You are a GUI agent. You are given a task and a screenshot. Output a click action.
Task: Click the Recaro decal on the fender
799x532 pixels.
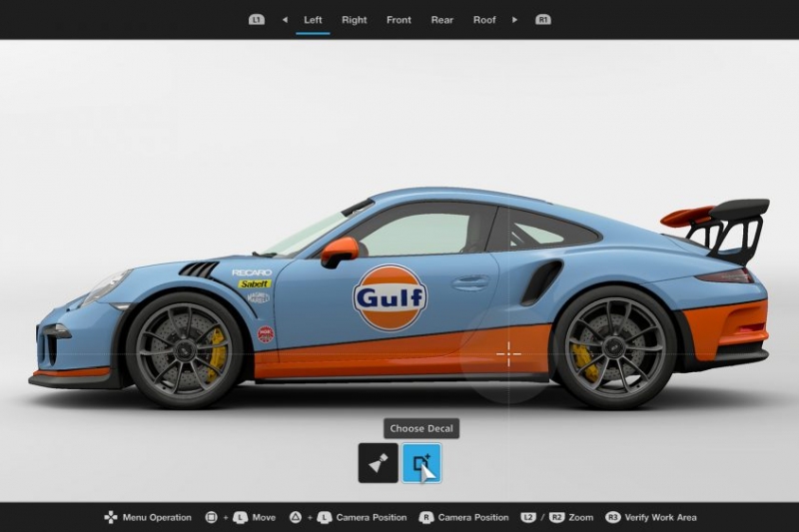[x=252, y=271]
